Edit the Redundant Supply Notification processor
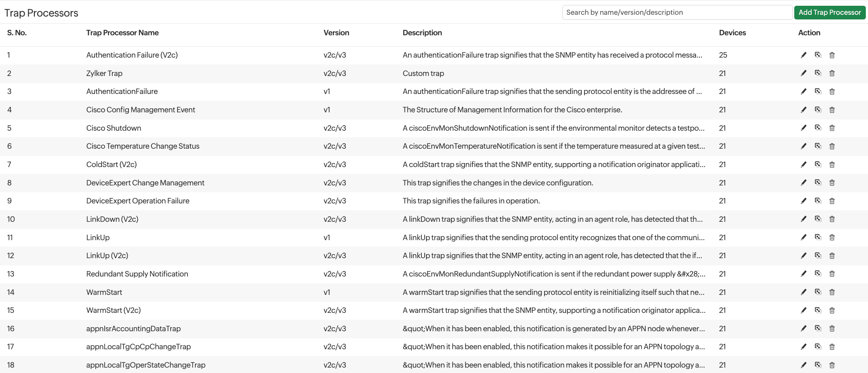 804,274
